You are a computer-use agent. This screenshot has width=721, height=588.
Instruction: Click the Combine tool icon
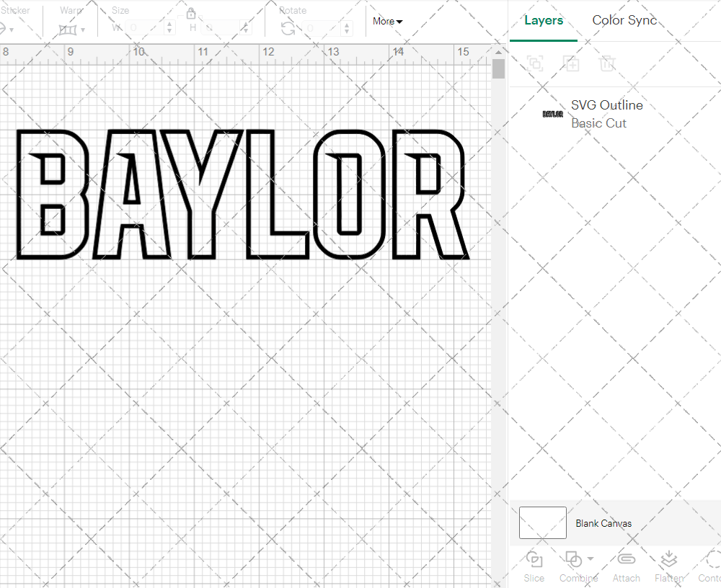click(575, 560)
